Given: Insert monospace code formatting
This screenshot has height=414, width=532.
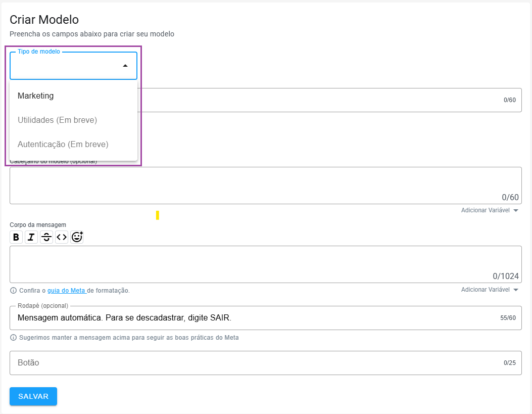Looking at the screenshot, I should click(62, 237).
